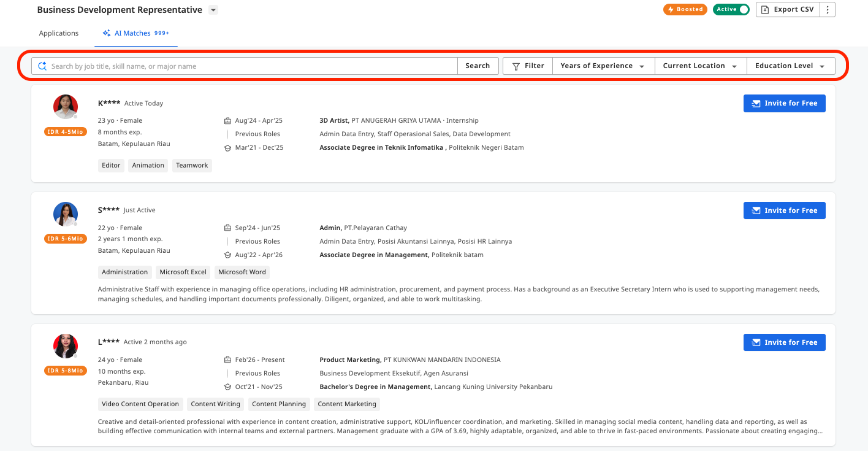Click the Microsoft Excel skill tag

183,272
